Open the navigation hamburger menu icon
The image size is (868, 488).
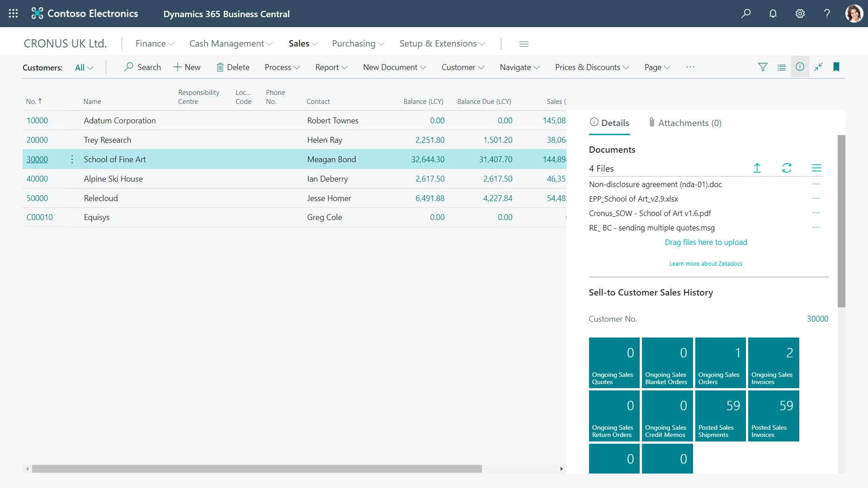click(524, 44)
